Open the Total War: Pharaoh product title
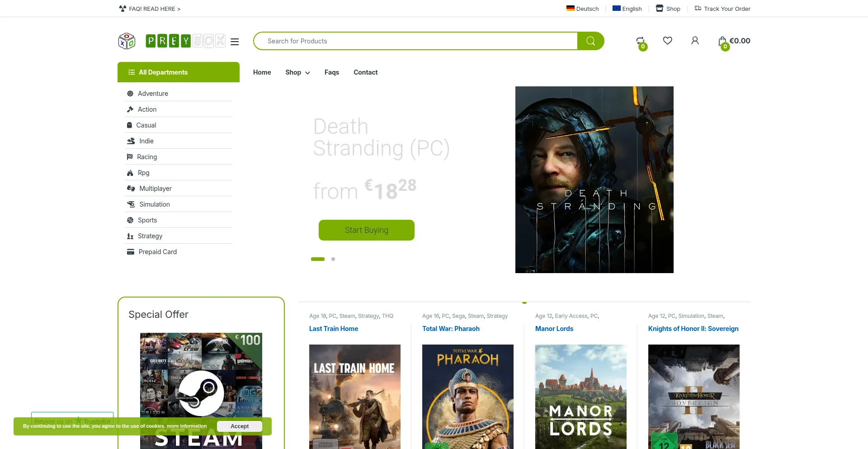The width and height of the screenshot is (868, 449). (451, 329)
